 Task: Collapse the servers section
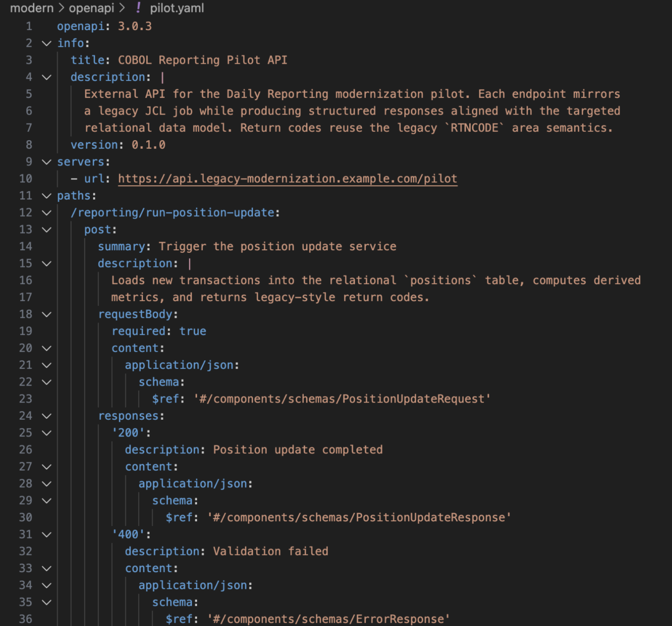[x=46, y=162]
